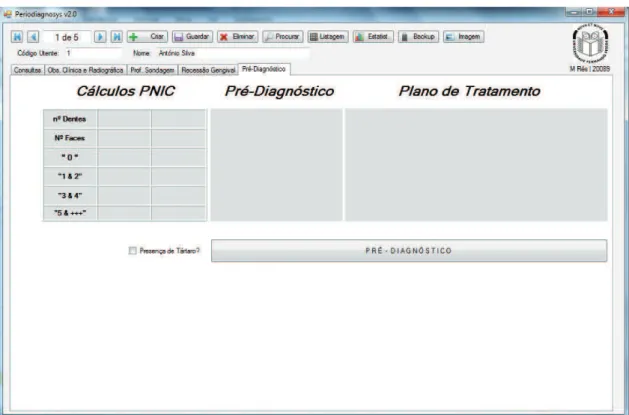The image size is (629, 415).
Task: Close the Periodiagnosys window
Action: (x=611, y=12)
